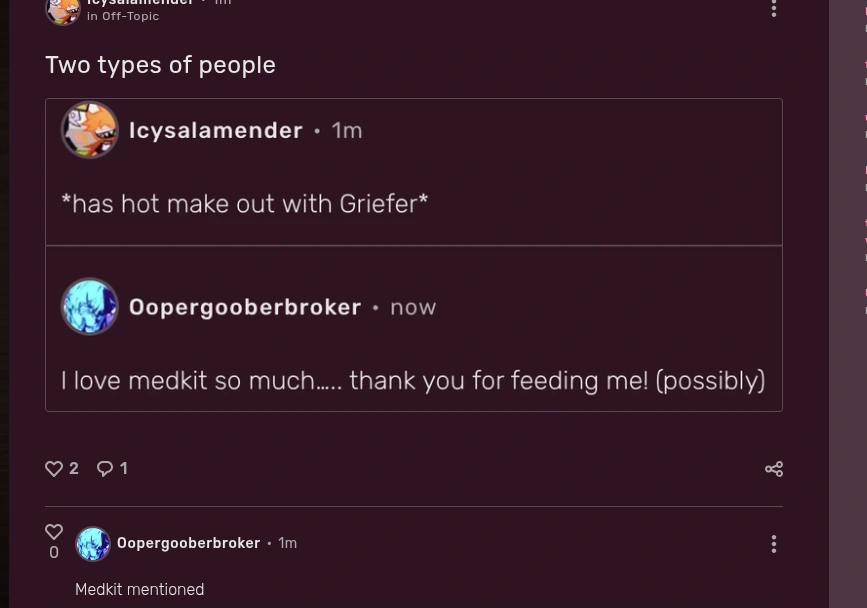Click the '1m' timestamp on the post
This screenshot has width=867, height=608.
pyautogui.click(x=222, y=4)
